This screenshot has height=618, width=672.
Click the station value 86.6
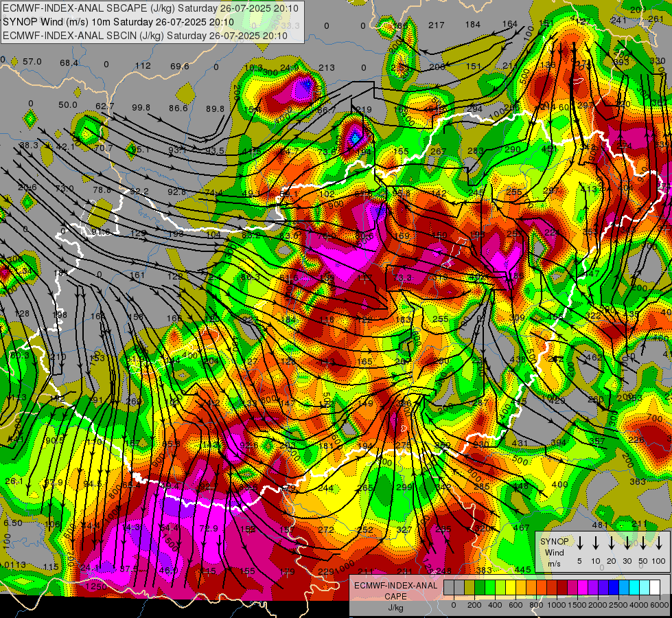coord(178,108)
